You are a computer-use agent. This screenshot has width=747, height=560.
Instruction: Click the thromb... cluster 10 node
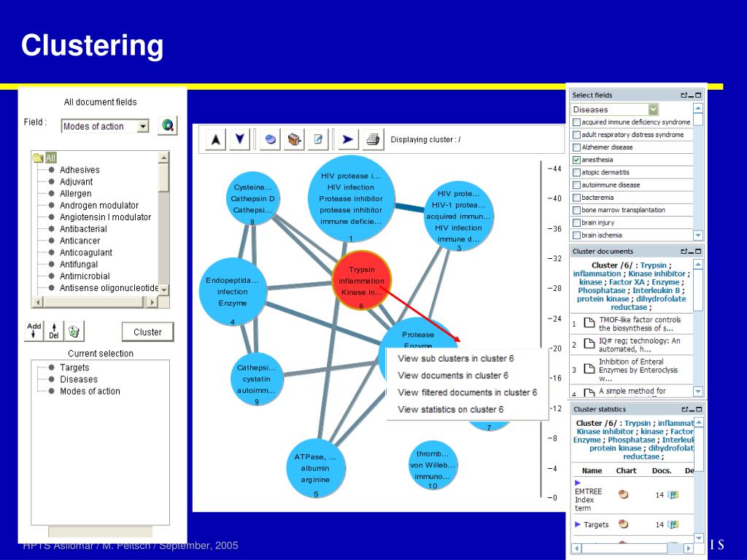pos(433,465)
